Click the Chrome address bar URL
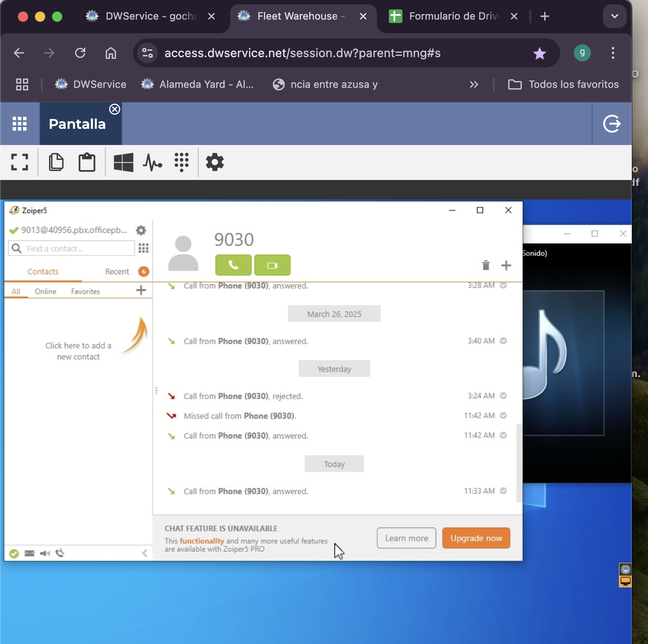Image resolution: width=648 pixels, height=644 pixels. click(x=302, y=53)
